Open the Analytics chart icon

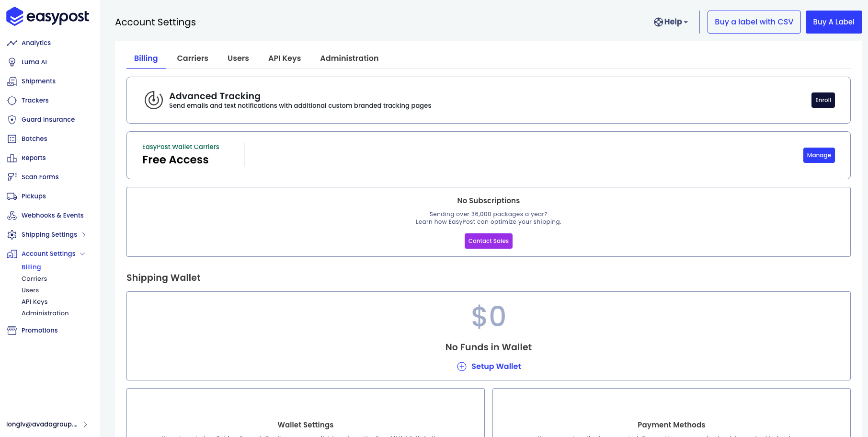click(x=12, y=43)
